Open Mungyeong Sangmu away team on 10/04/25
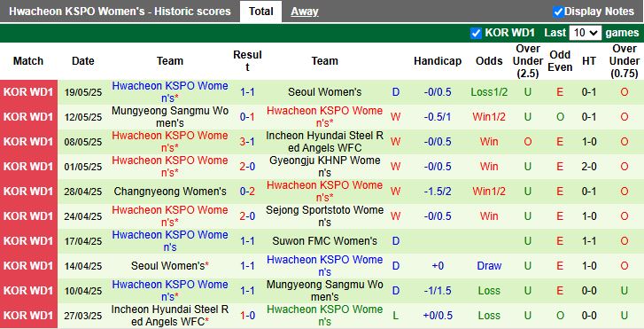Screen dimensions: 644x329 tap(324, 290)
